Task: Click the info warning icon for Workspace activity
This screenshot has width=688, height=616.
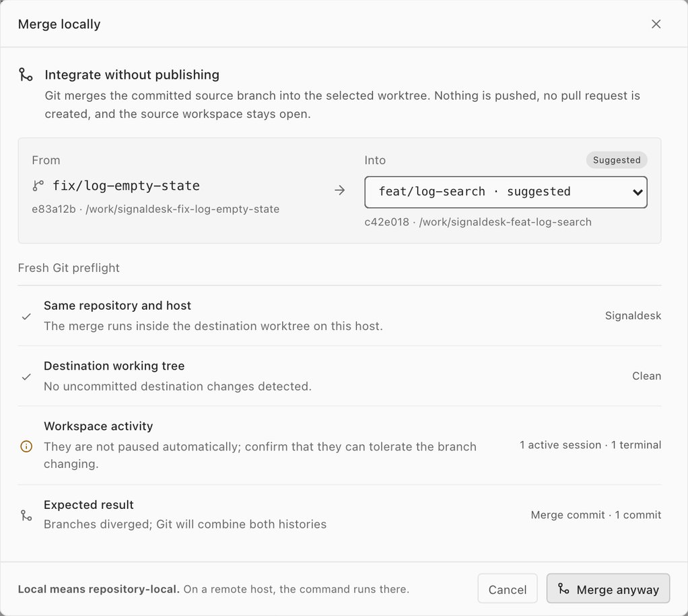Action: coord(26,446)
